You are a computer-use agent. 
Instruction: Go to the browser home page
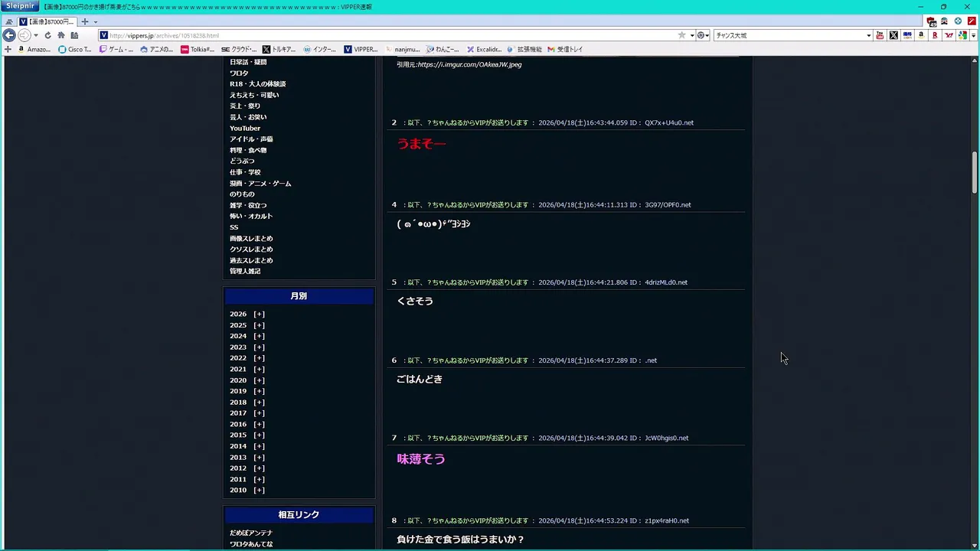(x=61, y=35)
